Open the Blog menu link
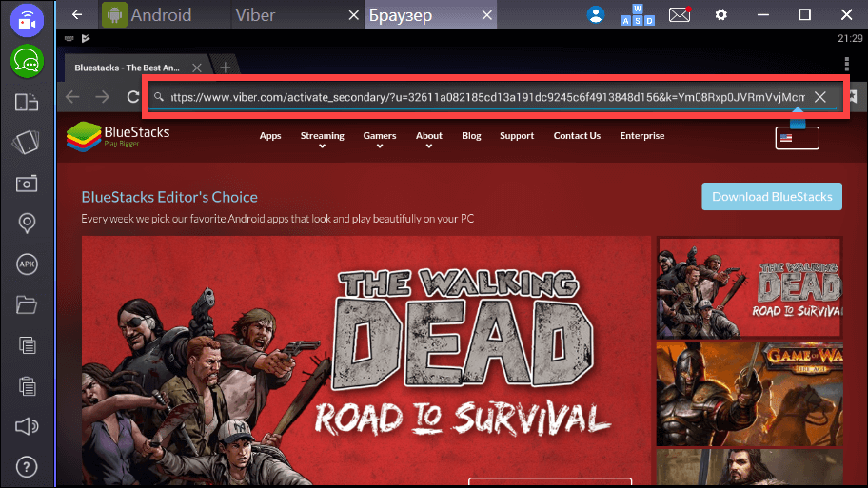Screen dimensions: 868x488 tap(472, 135)
